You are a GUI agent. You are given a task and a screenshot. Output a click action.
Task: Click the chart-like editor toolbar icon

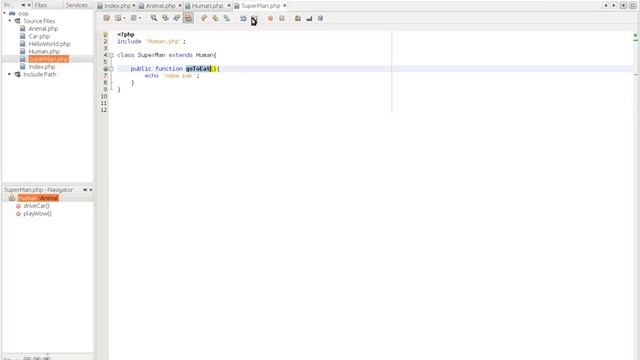click(309, 18)
